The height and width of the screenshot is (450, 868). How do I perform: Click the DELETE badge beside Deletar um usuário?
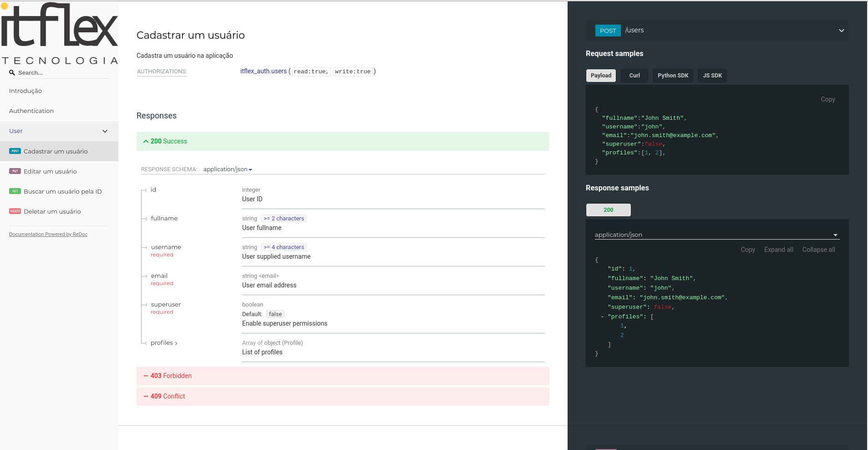tap(15, 211)
